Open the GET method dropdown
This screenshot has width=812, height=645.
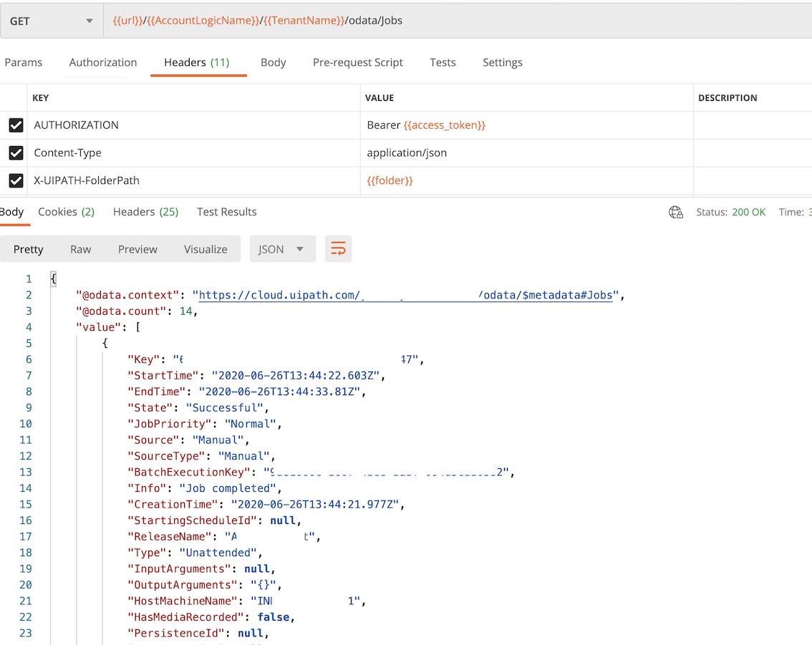pyautogui.click(x=50, y=21)
